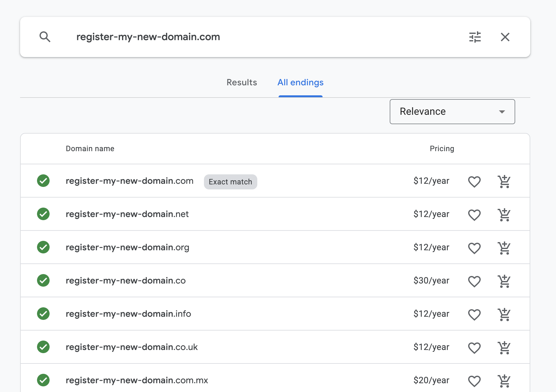
Task: Click the $30/year price for .co
Action: point(431,280)
